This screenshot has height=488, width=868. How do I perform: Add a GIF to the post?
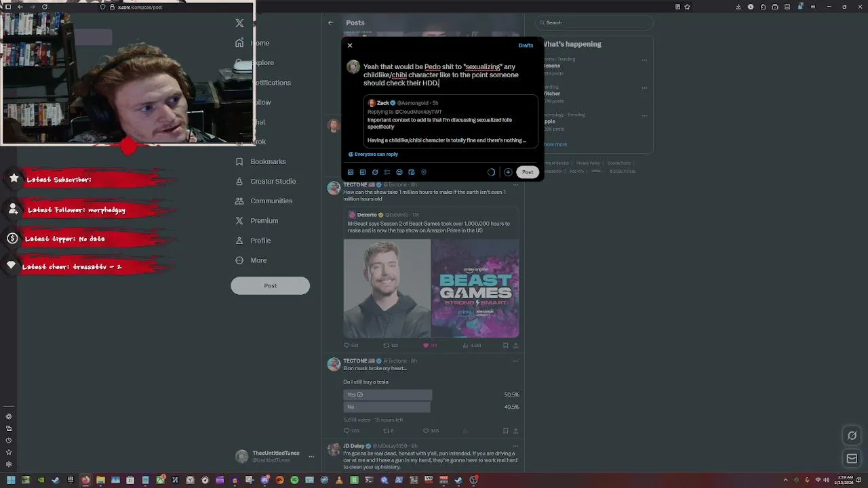pyautogui.click(x=363, y=172)
